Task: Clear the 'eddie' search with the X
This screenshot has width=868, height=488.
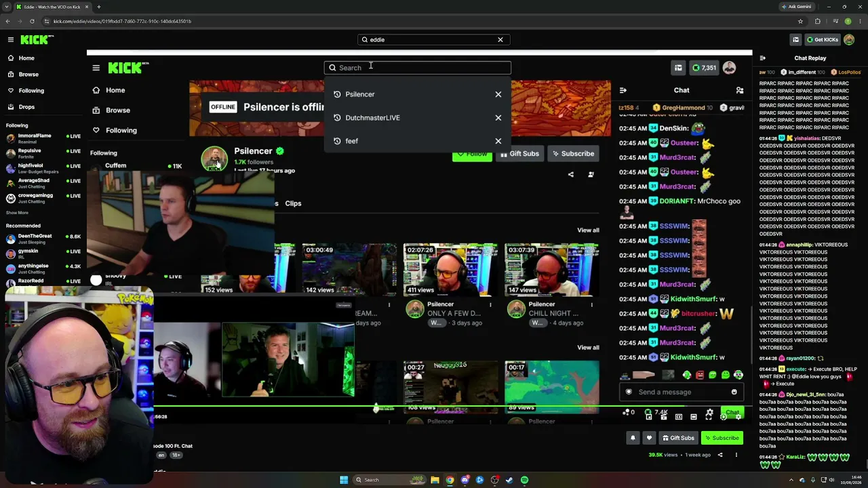Action: click(500, 40)
